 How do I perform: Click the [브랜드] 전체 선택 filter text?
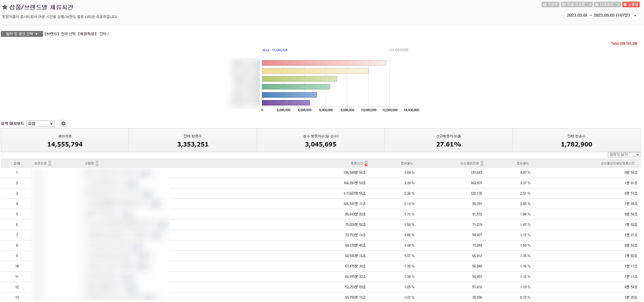[x=60, y=34]
